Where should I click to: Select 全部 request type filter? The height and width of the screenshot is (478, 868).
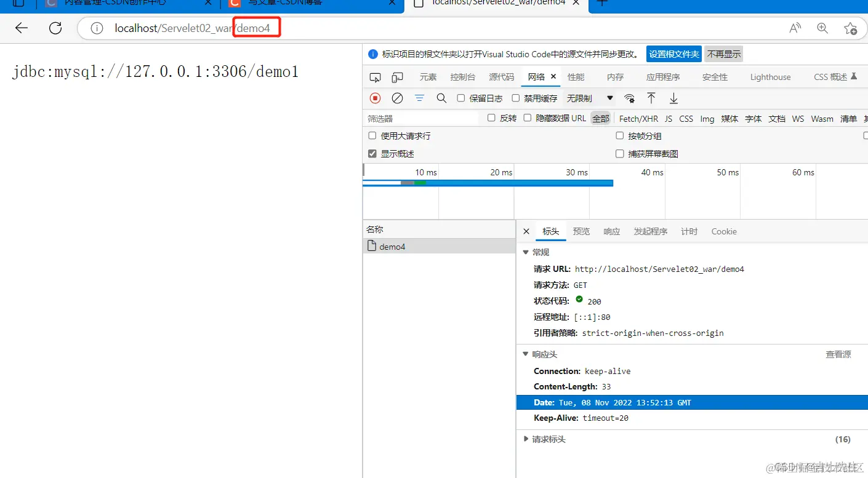600,118
